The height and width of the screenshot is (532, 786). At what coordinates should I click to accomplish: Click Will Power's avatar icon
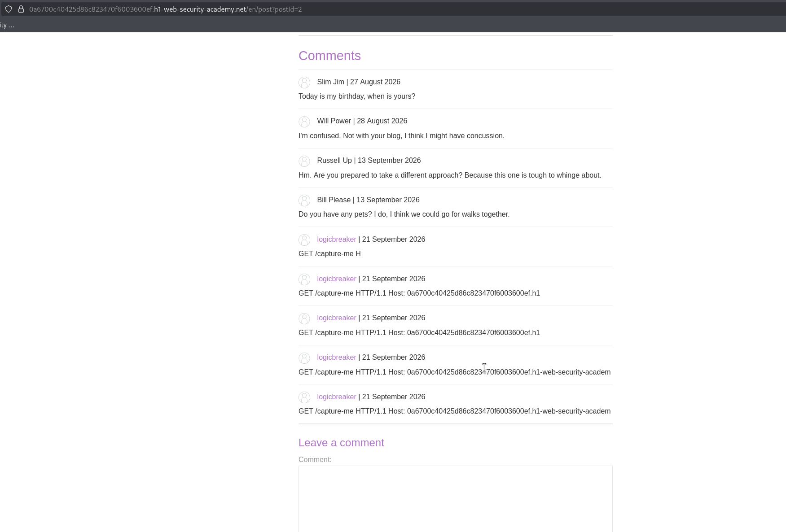(x=304, y=122)
